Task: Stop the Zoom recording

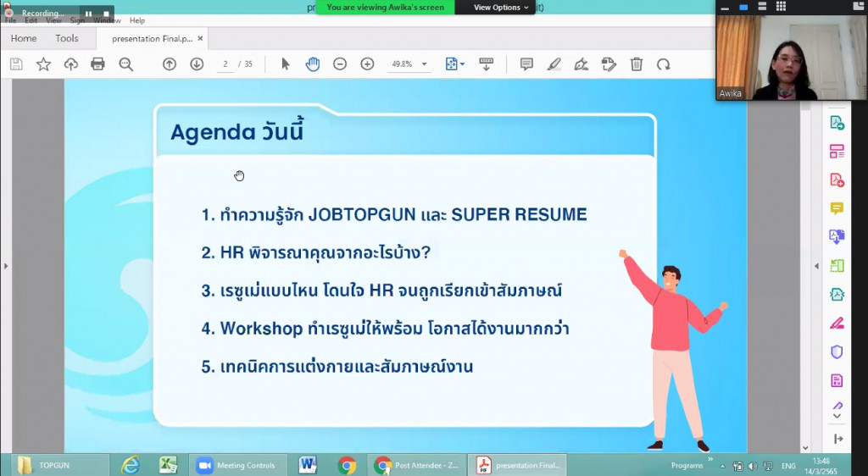Action: pos(105,14)
